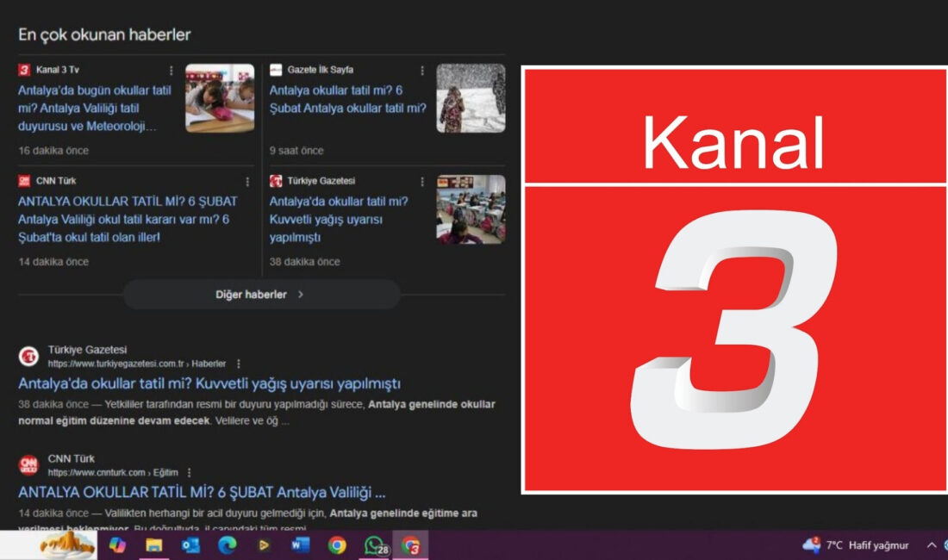This screenshot has height=560, width=948.
Task: Open File Explorer from the taskbar
Action: (x=153, y=545)
